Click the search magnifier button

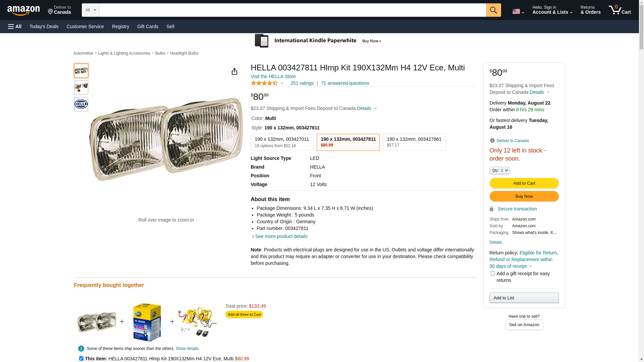[x=493, y=10]
